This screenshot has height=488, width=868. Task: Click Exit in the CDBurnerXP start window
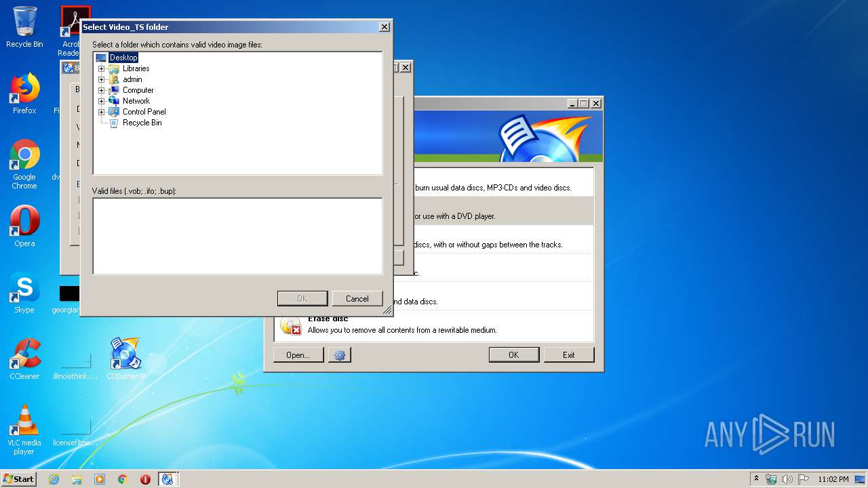click(x=569, y=354)
